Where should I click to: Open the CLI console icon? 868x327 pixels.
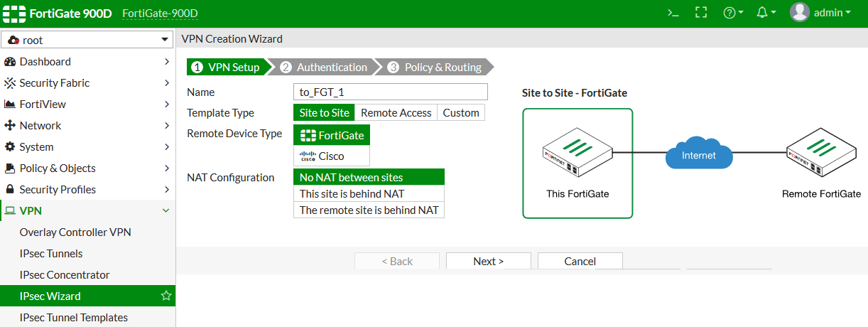click(x=673, y=13)
